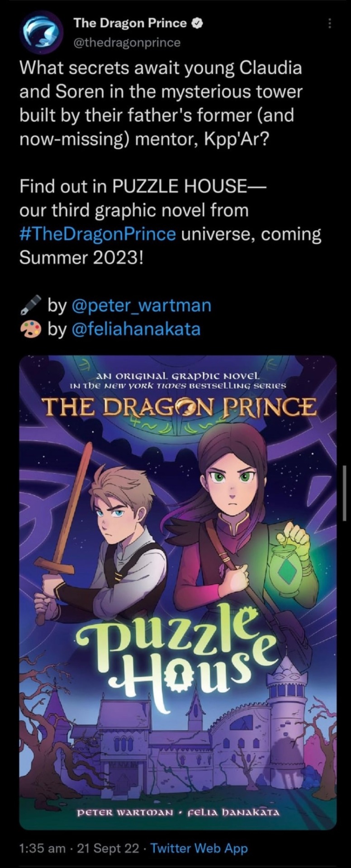The image size is (351, 868).
Task: Click the pen emoji before peter_wartman
Action: (x=31, y=306)
